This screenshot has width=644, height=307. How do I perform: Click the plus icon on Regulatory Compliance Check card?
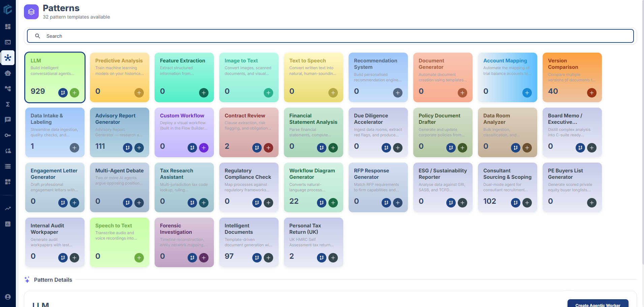click(x=268, y=203)
